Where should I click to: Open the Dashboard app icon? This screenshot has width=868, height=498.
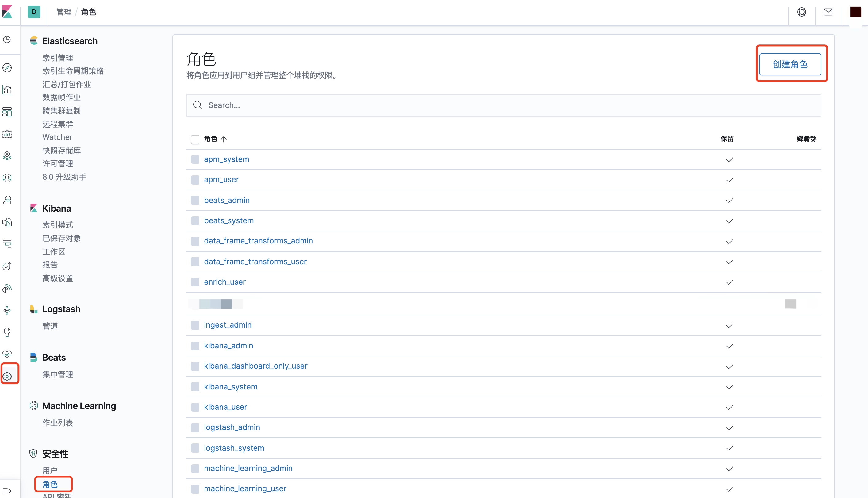click(x=7, y=112)
